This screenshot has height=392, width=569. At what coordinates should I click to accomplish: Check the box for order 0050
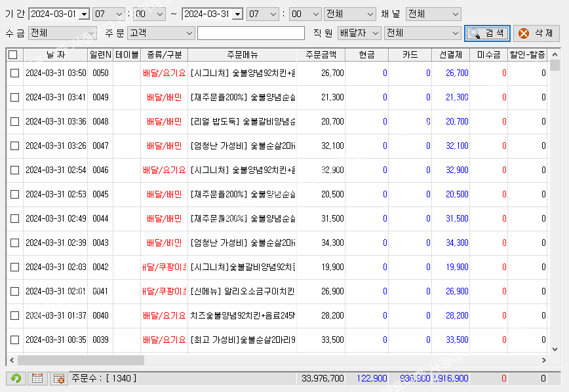(x=14, y=73)
